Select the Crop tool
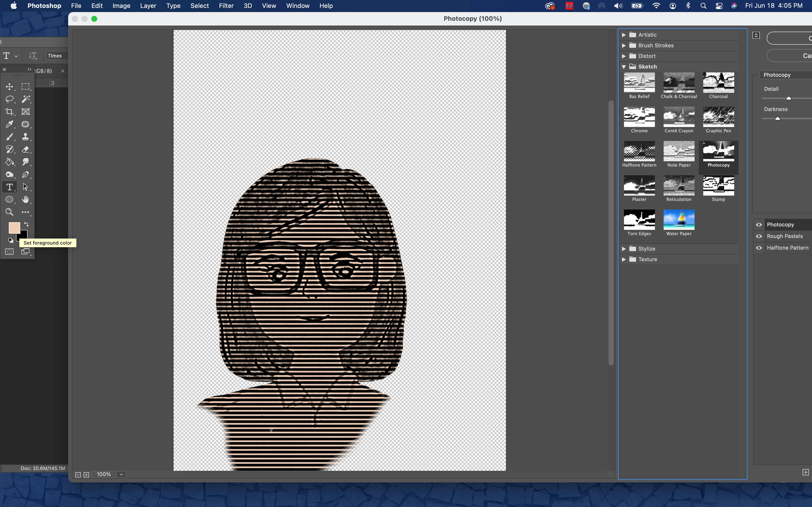 [x=9, y=112]
